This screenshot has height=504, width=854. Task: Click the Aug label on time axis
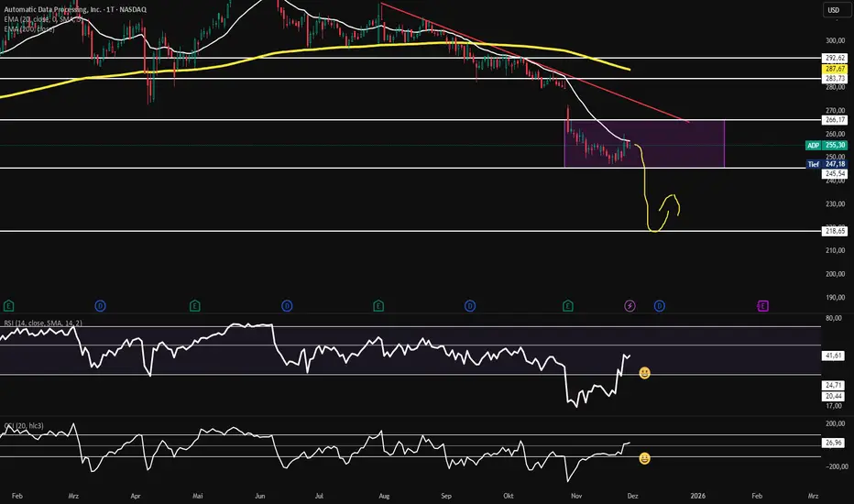point(384,496)
